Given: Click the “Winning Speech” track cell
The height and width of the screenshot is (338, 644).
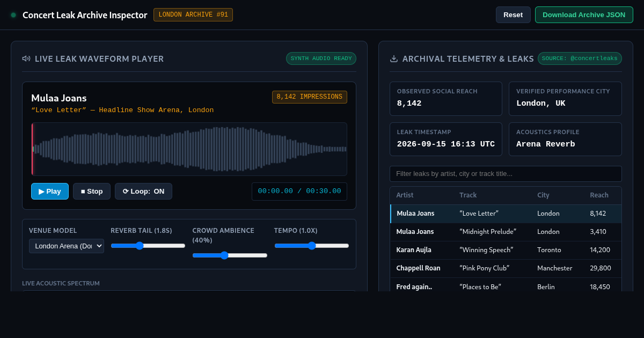Looking at the screenshot, I should (486, 250).
